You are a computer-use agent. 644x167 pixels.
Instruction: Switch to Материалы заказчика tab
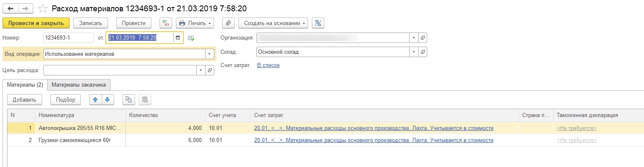point(79,85)
